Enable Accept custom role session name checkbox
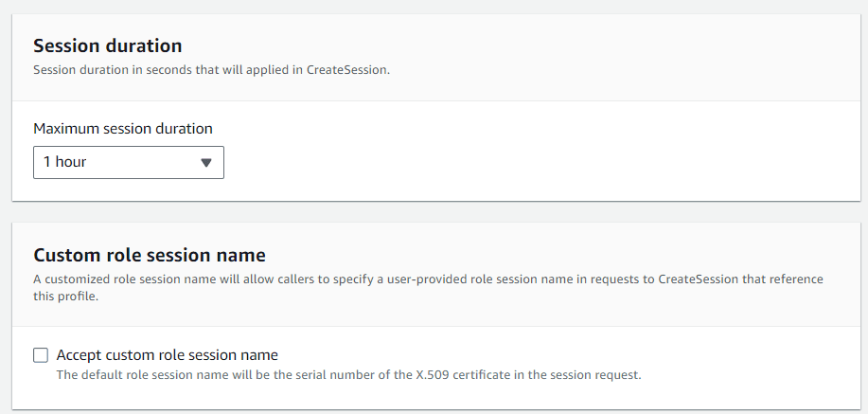The image size is (868, 414). point(41,355)
